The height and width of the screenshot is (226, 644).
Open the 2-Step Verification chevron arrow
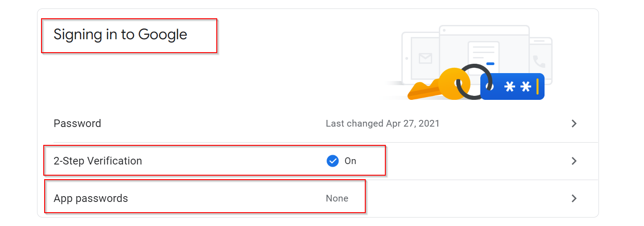[574, 161]
